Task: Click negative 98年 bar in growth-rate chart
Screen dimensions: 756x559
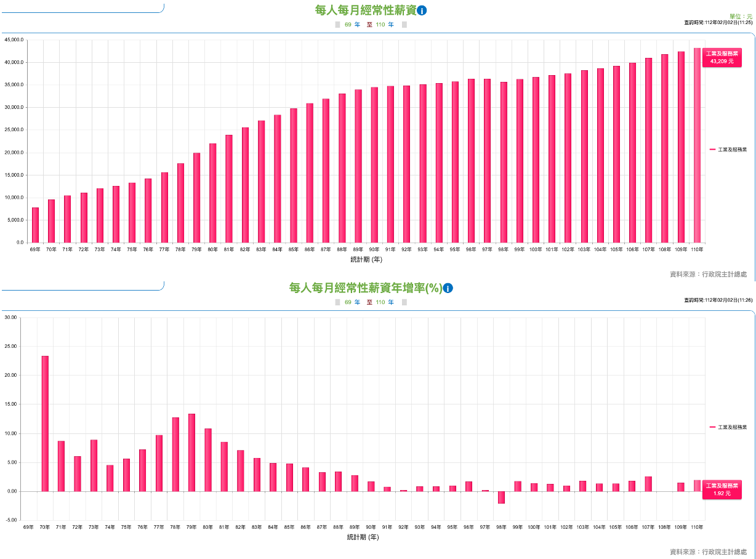Action: tap(502, 497)
